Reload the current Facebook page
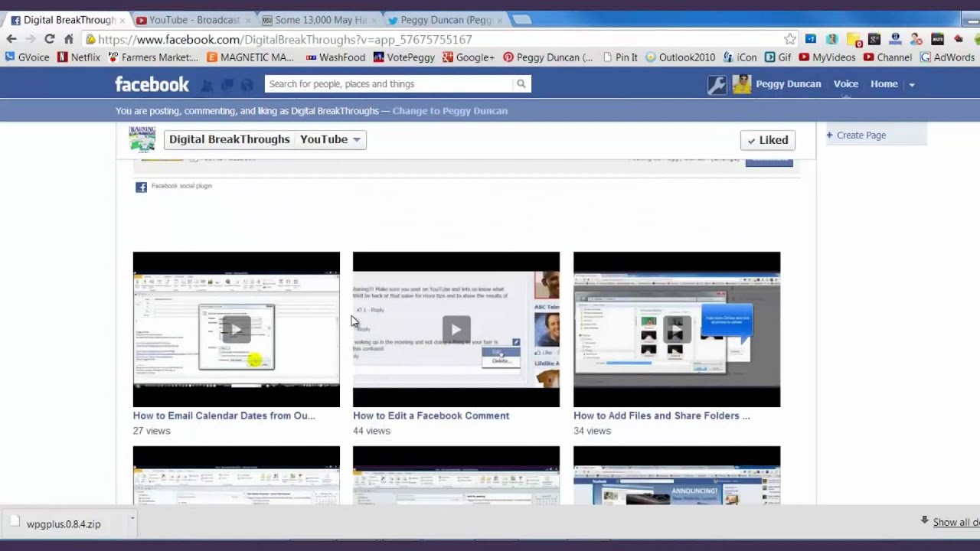This screenshot has width=980, height=551. click(x=50, y=39)
